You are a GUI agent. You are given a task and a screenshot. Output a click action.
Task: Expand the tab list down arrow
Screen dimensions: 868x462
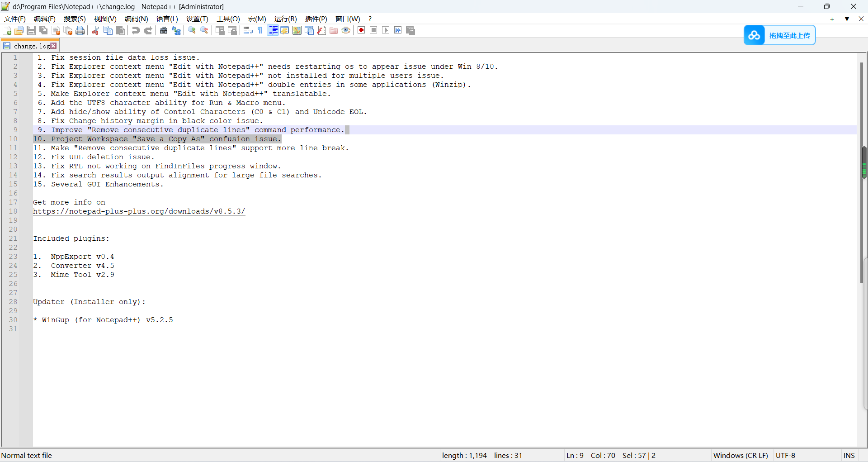click(847, 19)
